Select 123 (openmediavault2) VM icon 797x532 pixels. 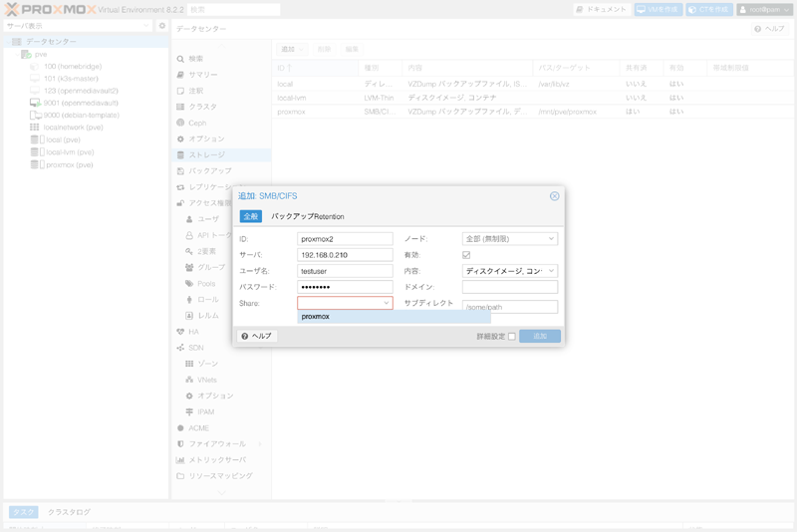click(x=35, y=91)
